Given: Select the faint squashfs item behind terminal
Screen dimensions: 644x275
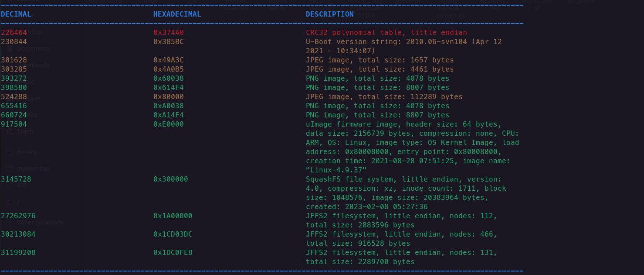Looking at the screenshot, I should click(x=235, y=8).
